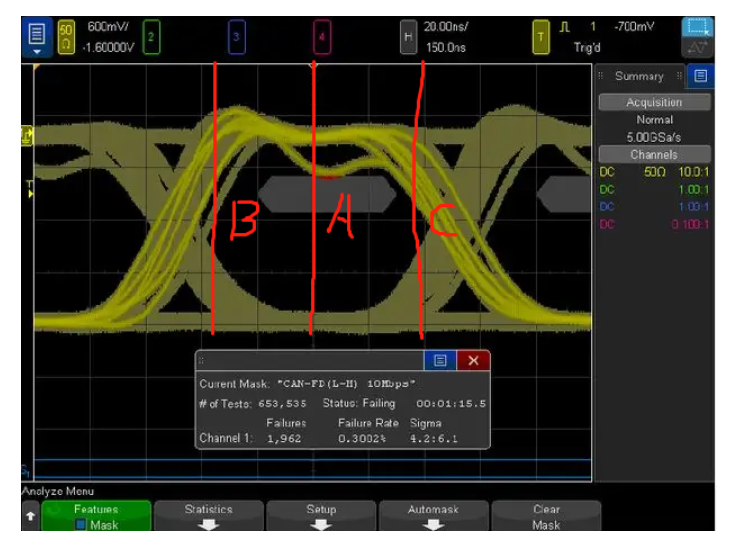Grab the dialog drag handle dots

click(201, 360)
